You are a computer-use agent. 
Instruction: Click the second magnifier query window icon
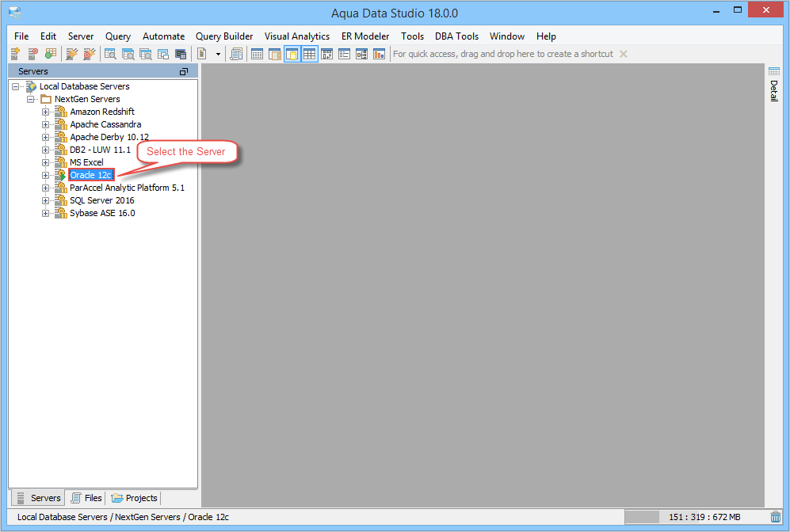(x=128, y=54)
